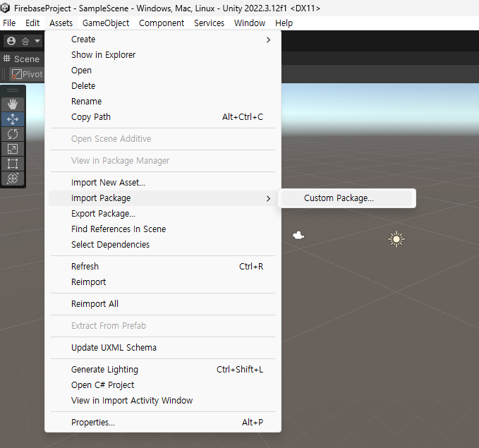Open the account profile icon
Viewport: 479px width, 448px height.
tap(11, 41)
